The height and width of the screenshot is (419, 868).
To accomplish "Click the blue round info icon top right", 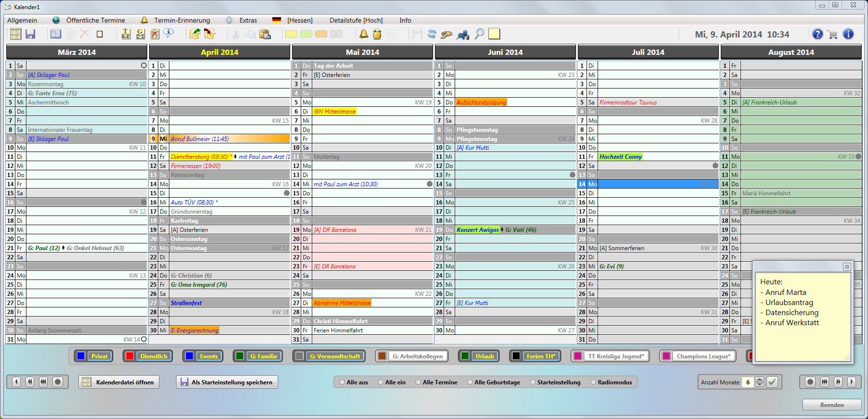I will [x=848, y=34].
